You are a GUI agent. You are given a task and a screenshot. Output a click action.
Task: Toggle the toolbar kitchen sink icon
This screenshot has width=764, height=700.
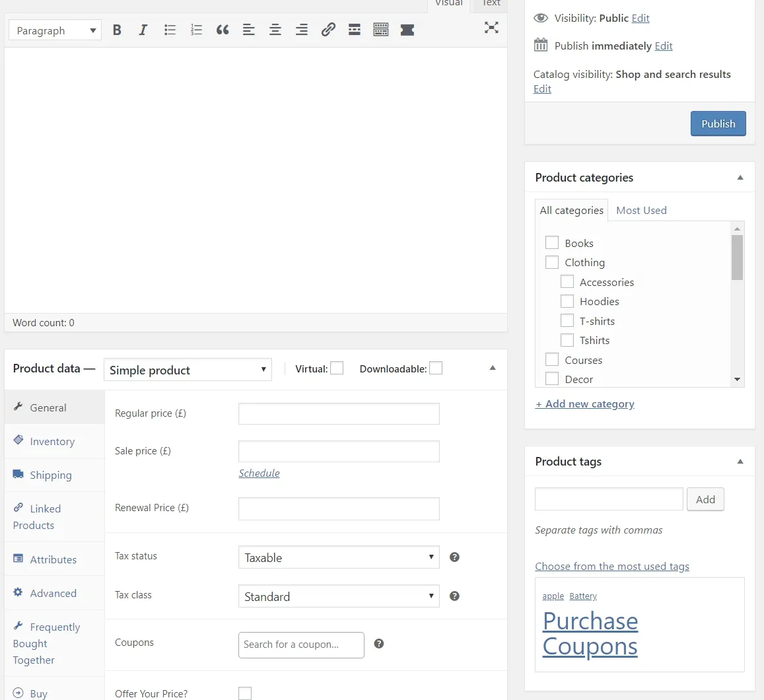[380, 30]
